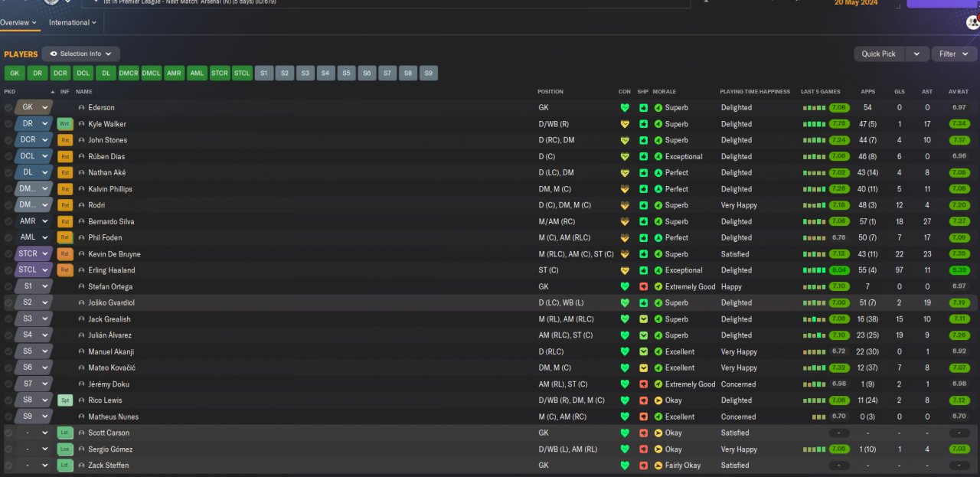Click the person icon beside Jack Grealish

click(82, 319)
